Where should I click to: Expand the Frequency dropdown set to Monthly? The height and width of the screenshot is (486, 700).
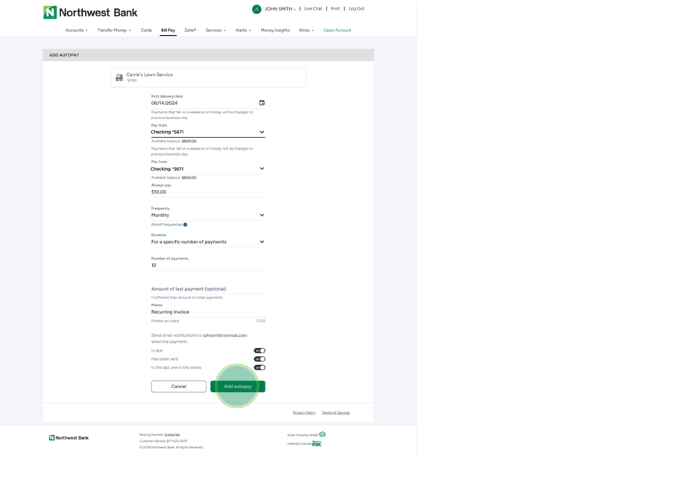208,215
